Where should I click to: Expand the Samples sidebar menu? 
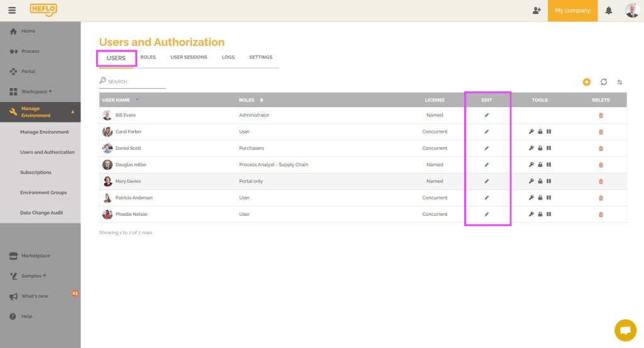(33, 276)
